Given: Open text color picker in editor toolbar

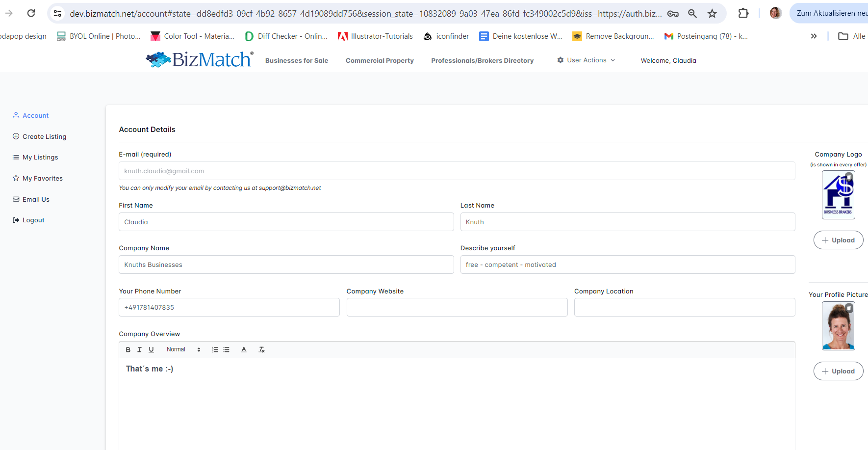Looking at the screenshot, I should 244,350.
